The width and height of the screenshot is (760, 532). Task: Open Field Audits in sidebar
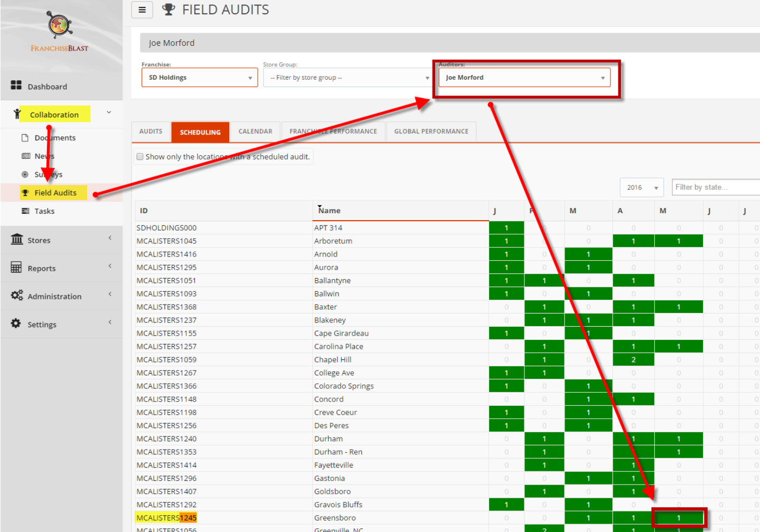click(x=55, y=193)
